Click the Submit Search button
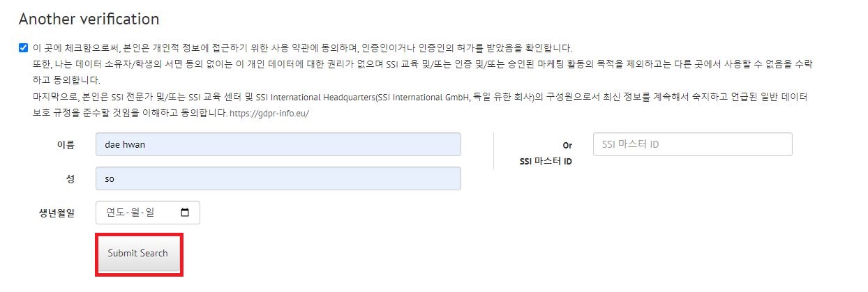Image resolution: width=868 pixels, height=292 pixels. [138, 253]
